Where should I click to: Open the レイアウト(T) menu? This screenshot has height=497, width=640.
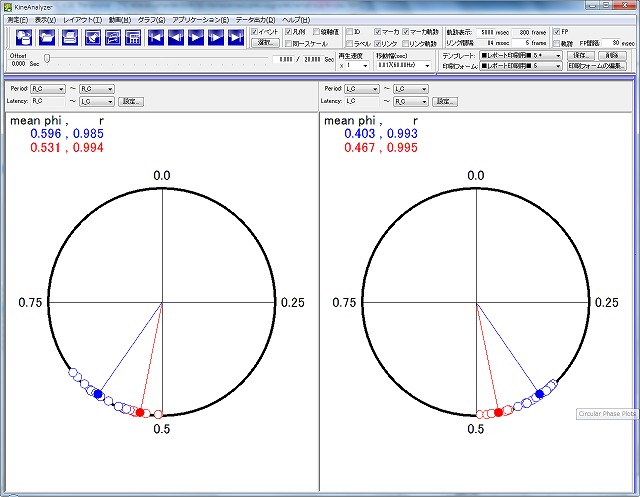point(82,20)
